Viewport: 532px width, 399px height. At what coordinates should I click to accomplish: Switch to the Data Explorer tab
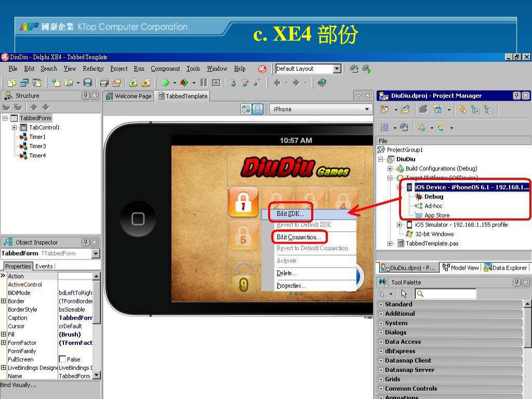pyautogui.click(x=505, y=268)
